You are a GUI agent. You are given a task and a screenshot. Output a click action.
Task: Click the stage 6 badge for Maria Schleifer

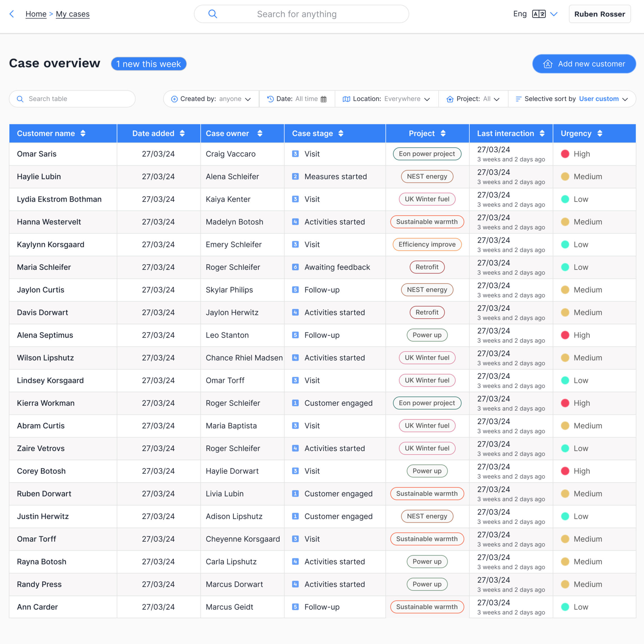pyautogui.click(x=295, y=267)
